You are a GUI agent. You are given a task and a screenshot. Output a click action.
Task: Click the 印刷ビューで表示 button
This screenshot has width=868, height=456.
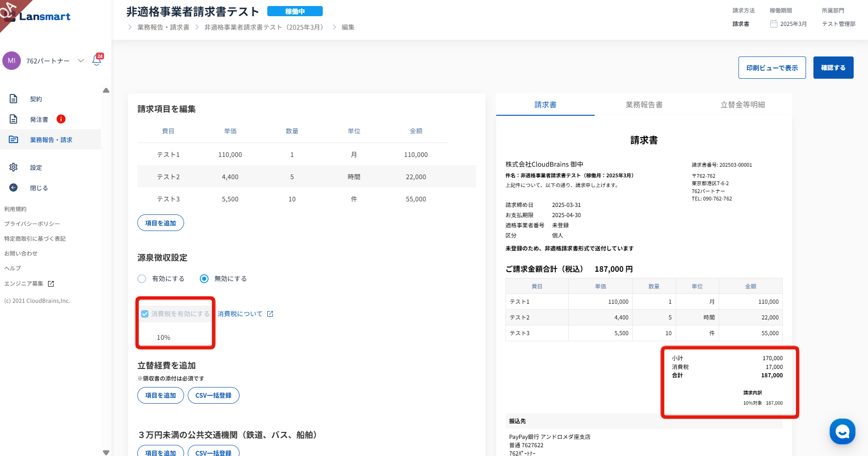point(772,68)
